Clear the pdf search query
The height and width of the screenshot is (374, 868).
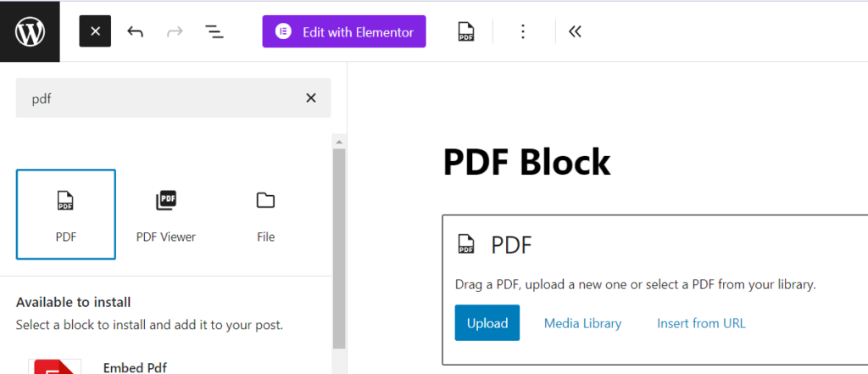coord(311,98)
